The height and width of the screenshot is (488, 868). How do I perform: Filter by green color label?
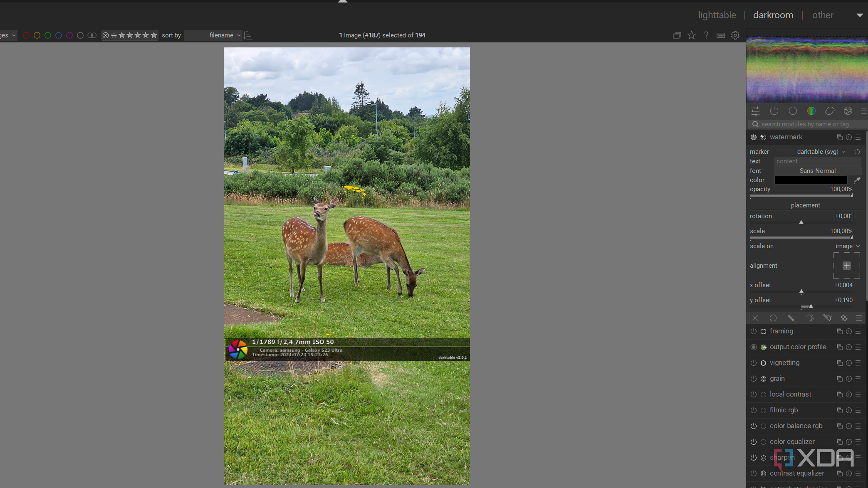48,35
